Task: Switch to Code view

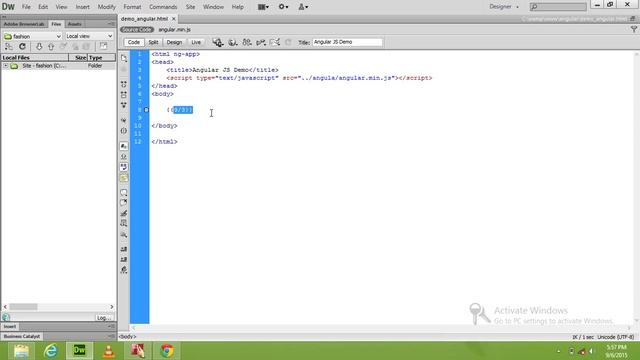Action: 133,42
